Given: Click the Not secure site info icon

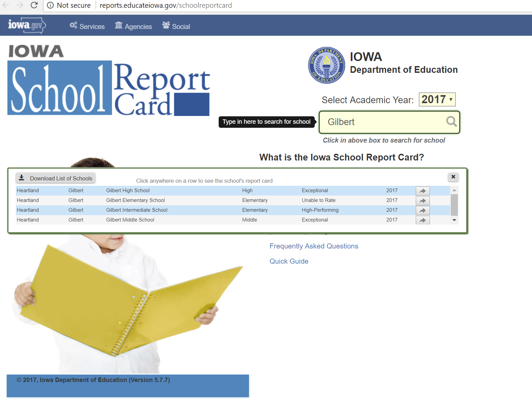Looking at the screenshot, I should pyautogui.click(x=51, y=5).
